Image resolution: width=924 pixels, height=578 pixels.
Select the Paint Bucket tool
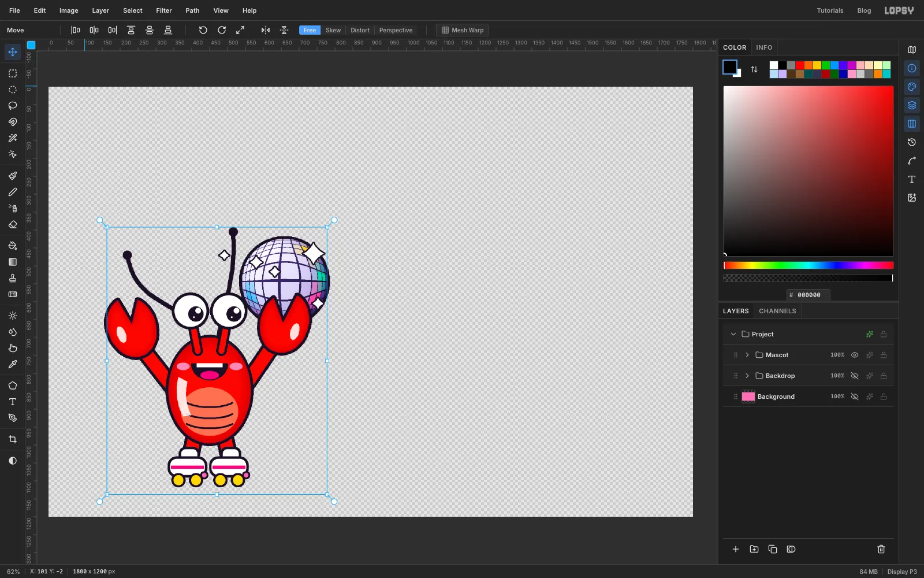point(12,246)
